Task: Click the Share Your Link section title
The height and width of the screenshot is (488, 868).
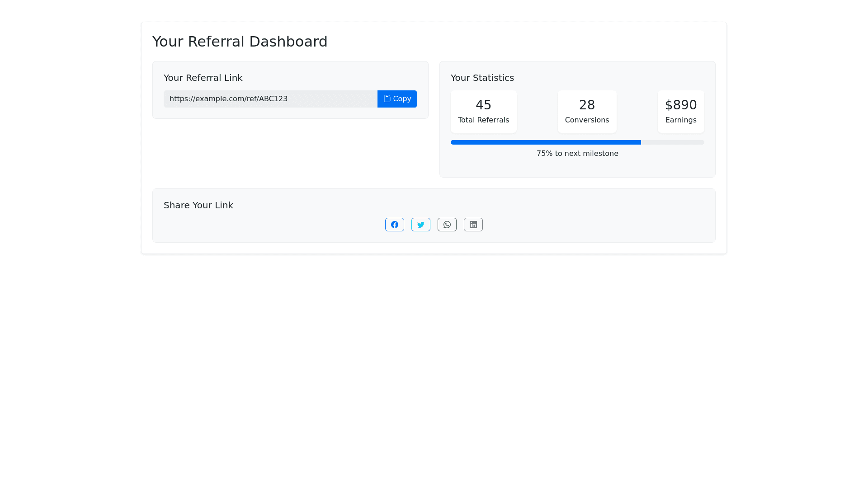Action: pos(198,205)
